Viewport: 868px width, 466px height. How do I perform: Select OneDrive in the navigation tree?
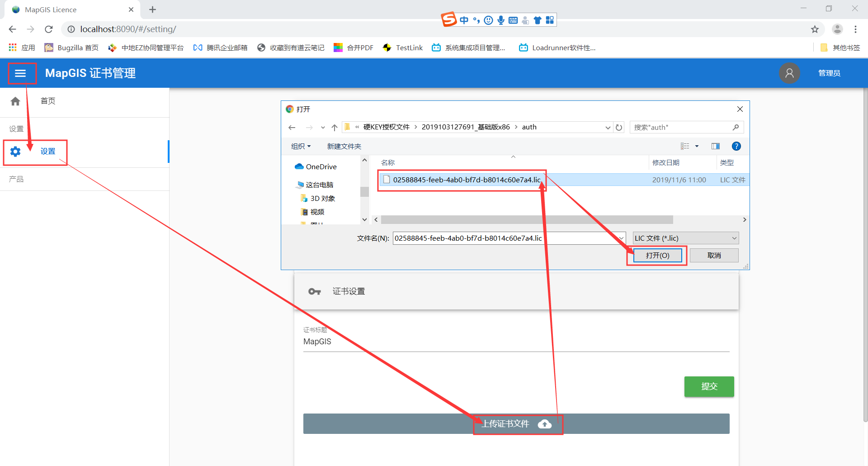(x=321, y=166)
